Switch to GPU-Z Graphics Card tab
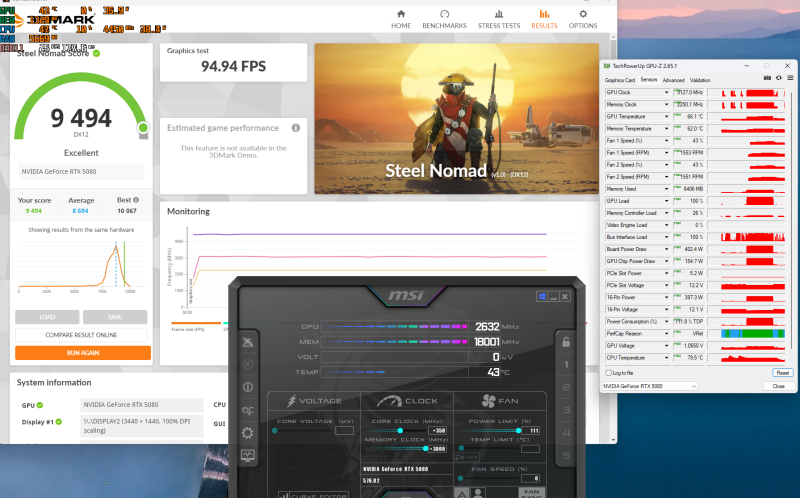Screen dimensions: 800x498 tap(619, 80)
